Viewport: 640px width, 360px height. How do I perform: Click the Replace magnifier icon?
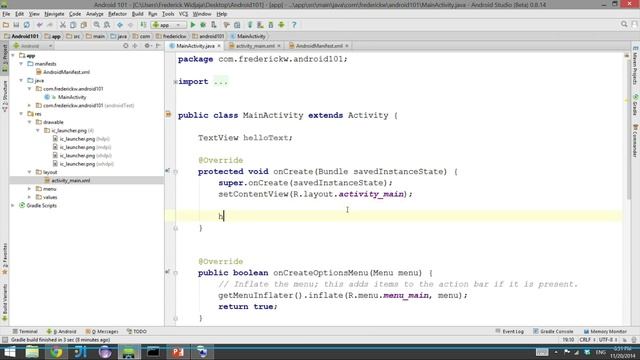pos(107,25)
